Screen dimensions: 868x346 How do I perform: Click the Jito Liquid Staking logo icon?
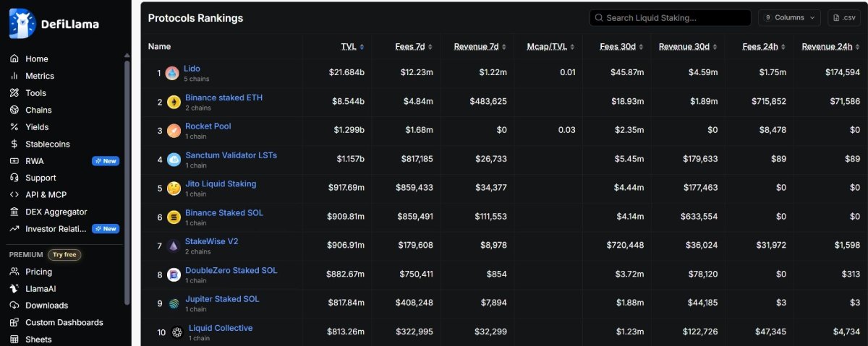(x=174, y=189)
